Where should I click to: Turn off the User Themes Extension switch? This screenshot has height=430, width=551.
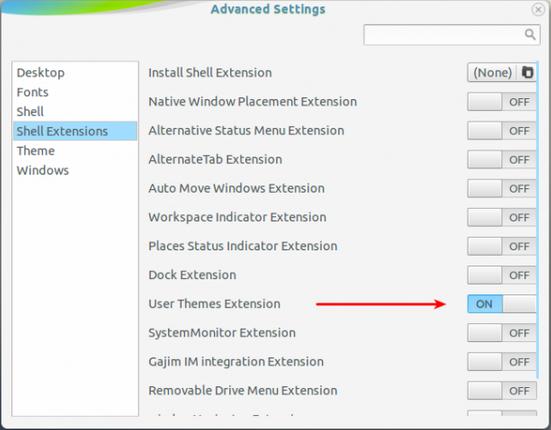tap(501, 304)
